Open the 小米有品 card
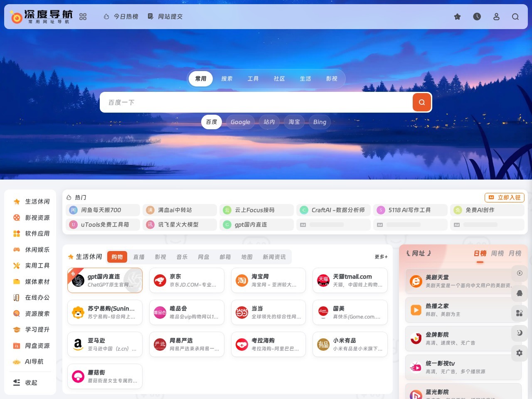This screenshot has height=399, width=532. (x=350, y=345)
